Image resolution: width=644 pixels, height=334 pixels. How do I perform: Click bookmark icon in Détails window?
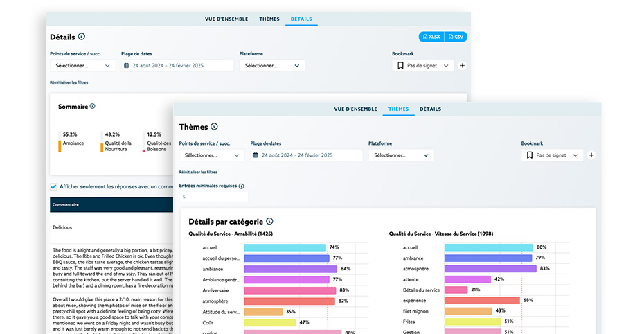click(x=400, y=65)
